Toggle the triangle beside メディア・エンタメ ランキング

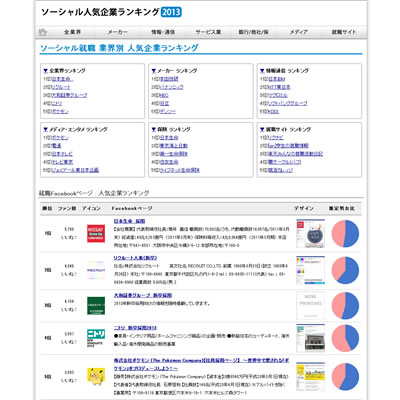[46, 129]
